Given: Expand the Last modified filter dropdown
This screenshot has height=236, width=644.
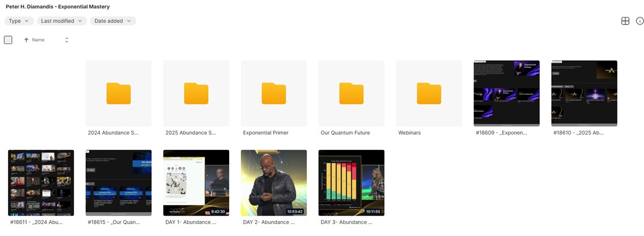Looking at the screenshot, I should pos(62,21).
